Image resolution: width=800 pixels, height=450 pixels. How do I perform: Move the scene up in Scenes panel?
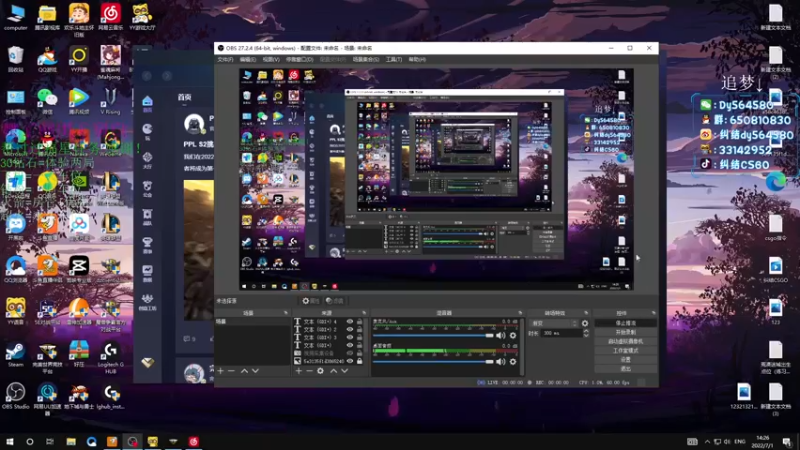coord(244,371)
